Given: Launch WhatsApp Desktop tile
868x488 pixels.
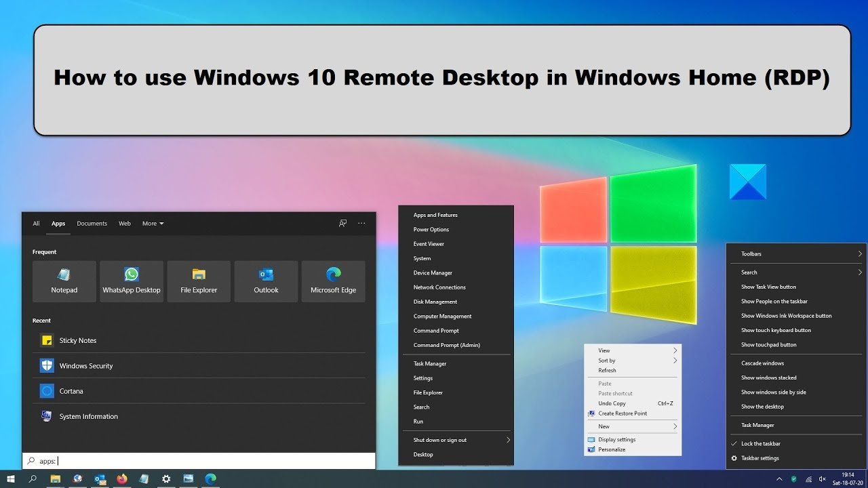Looking at the screenshot, I should pyautogui.click(x=132, y=281).
